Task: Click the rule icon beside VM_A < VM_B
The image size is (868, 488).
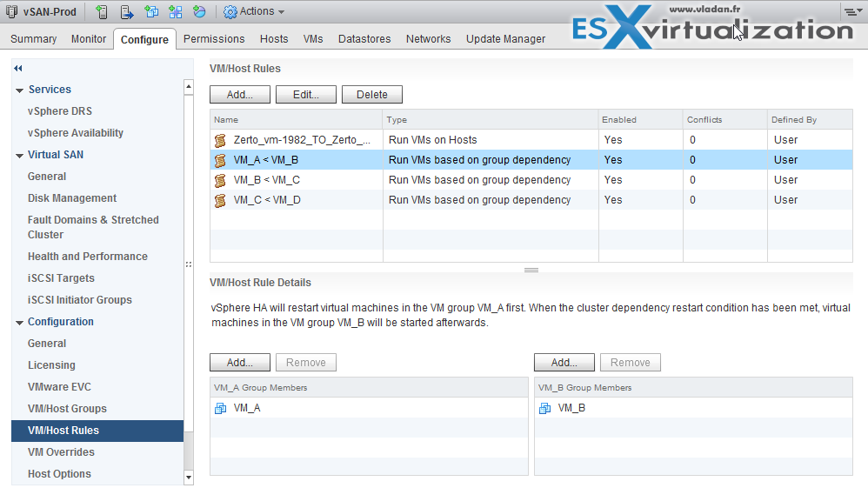Action: tap(220, 160)
